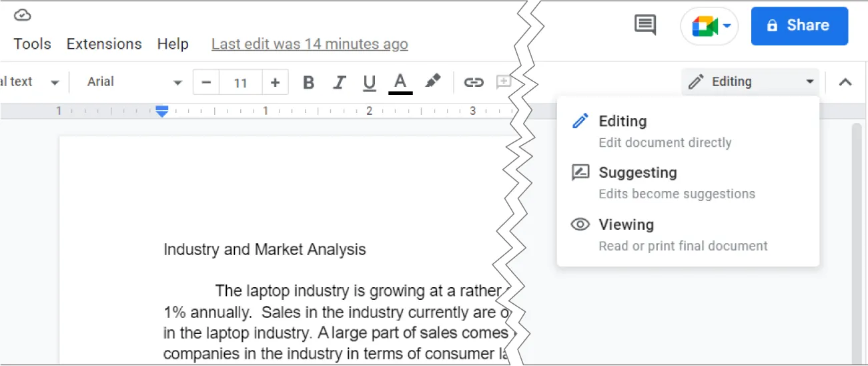Add a comment using toolbar icon
Screen dimensions: 868x366
(x=503, y=82)
